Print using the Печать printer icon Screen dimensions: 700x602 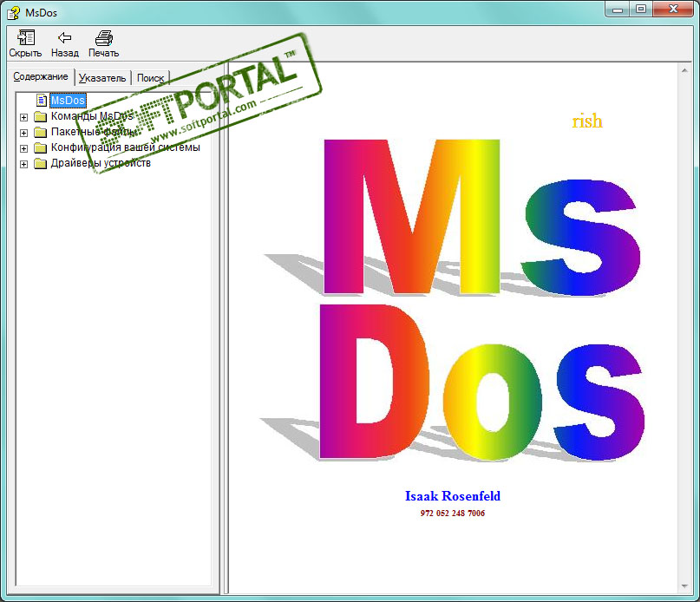[x=103, y=38]
